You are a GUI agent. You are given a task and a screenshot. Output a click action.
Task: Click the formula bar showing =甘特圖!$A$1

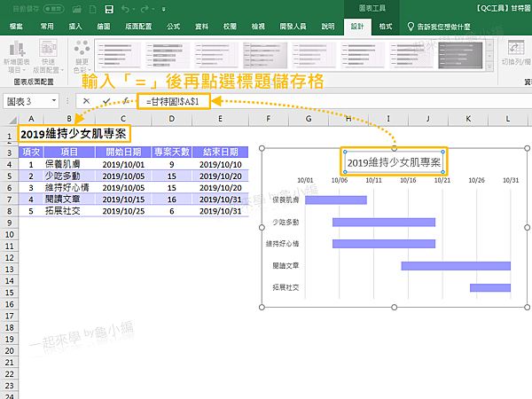coord(174,101)
